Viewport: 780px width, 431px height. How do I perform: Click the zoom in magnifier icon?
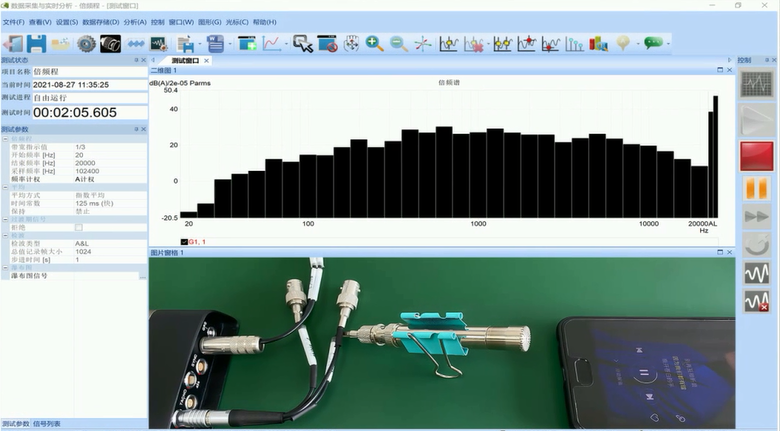374,44
